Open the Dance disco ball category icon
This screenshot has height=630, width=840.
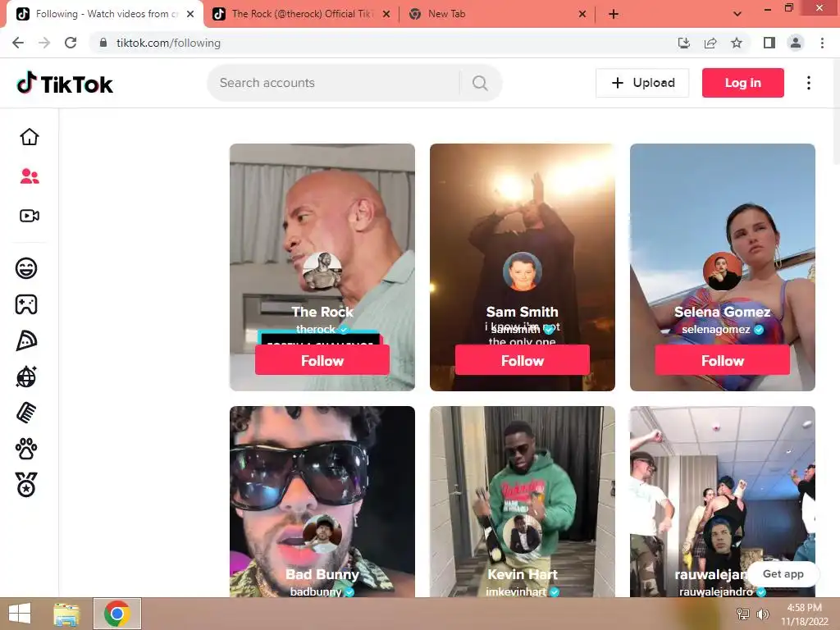click(x=26, y=377)
